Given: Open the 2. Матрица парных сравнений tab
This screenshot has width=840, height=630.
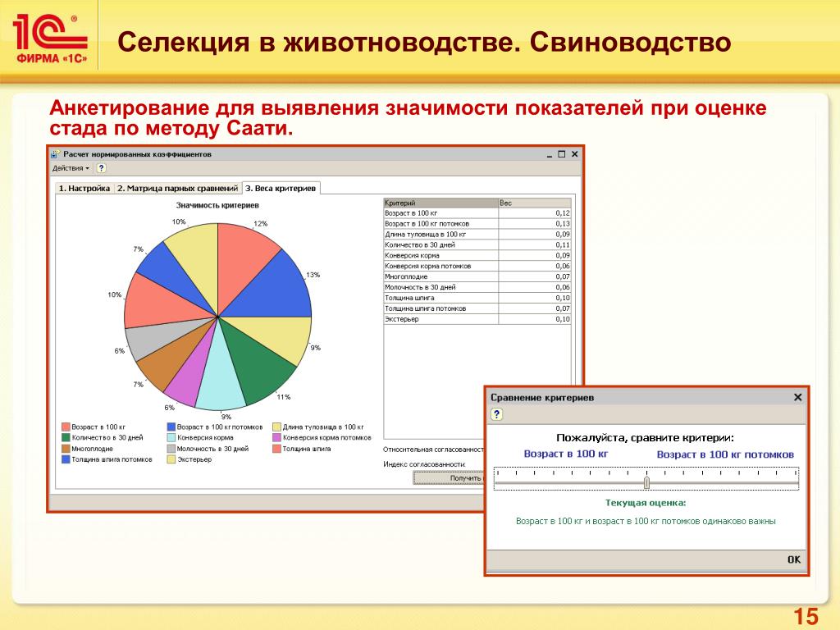Looking at the screenshot, I should coord(177,189).
